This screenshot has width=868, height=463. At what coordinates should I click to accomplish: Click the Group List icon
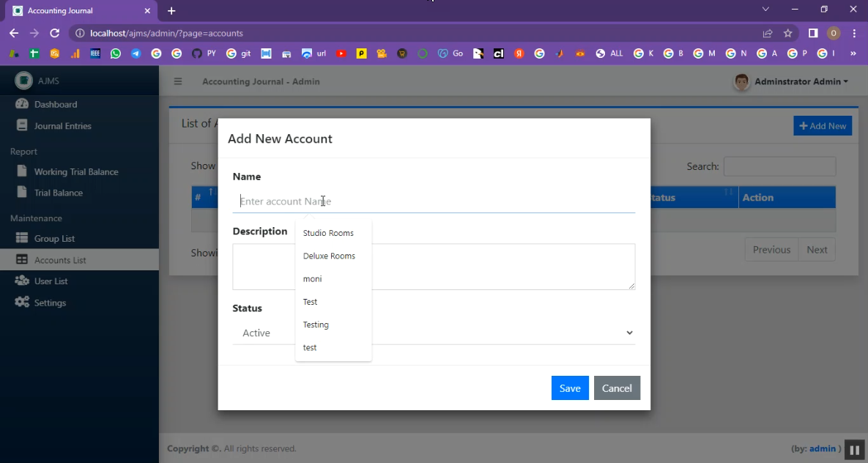[22, 238]
